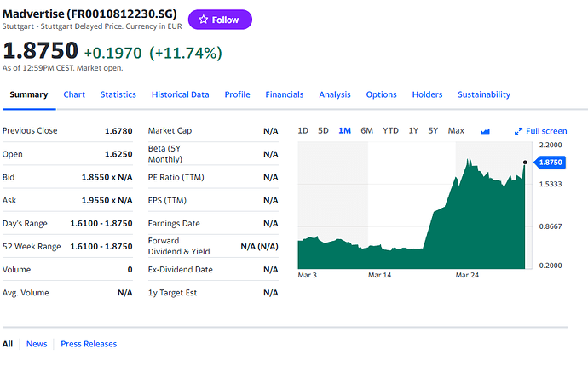This screenshot has height=366, width=588.
Task: Click the star icon in Follow button
Action: coord(204,20)
